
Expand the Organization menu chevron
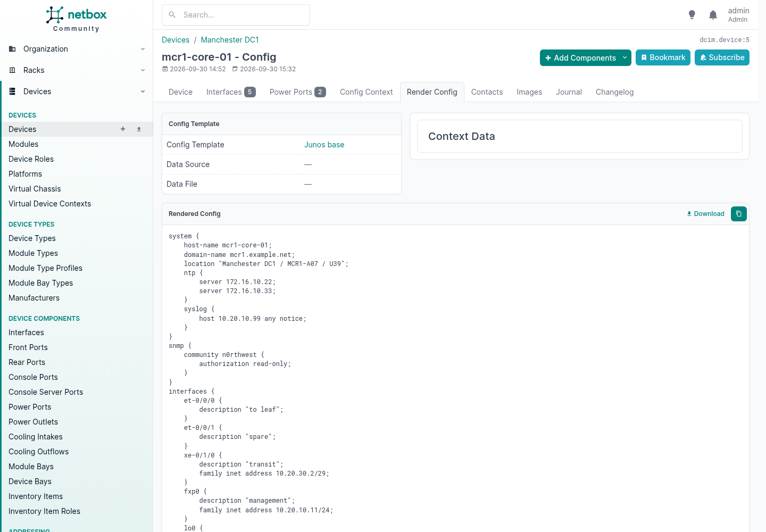click(143, 49)
